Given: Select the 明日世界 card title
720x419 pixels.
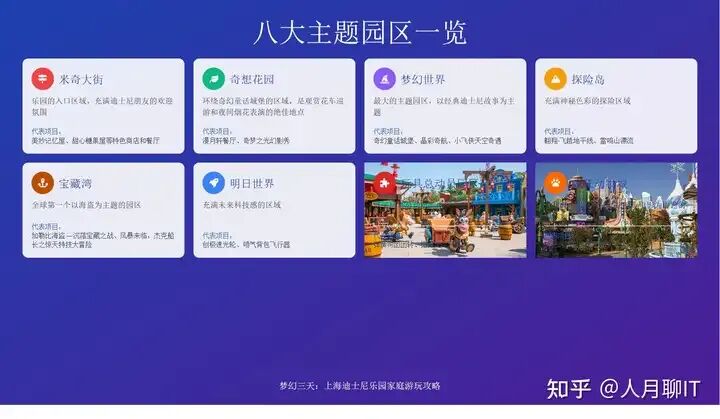Looking at the screenshot, I should (x=252, y=184).
